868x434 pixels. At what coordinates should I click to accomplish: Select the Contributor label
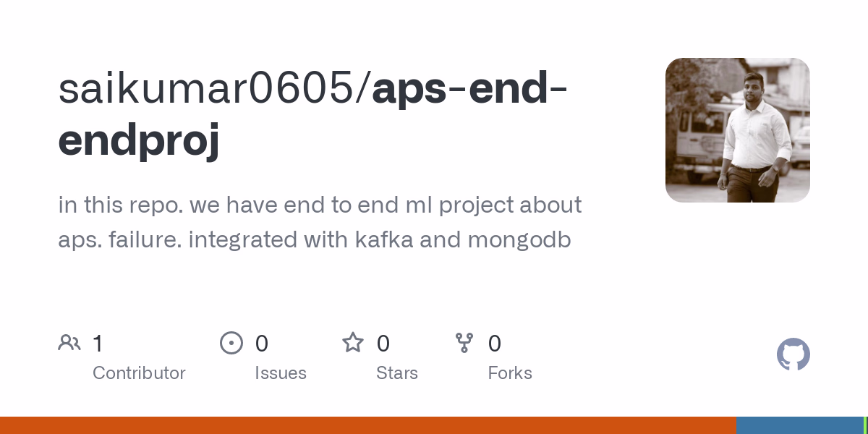point(139,373)
